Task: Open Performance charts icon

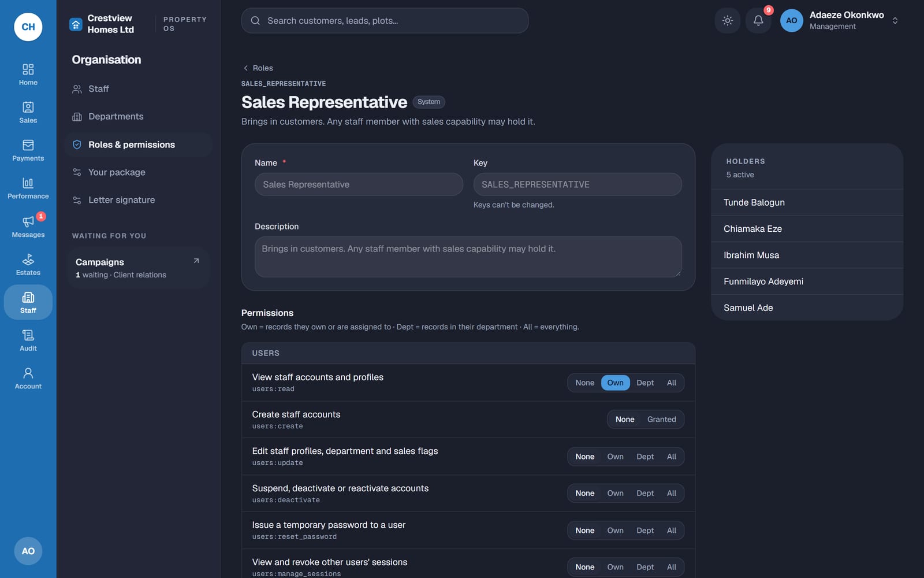Action: pos(28,189)
